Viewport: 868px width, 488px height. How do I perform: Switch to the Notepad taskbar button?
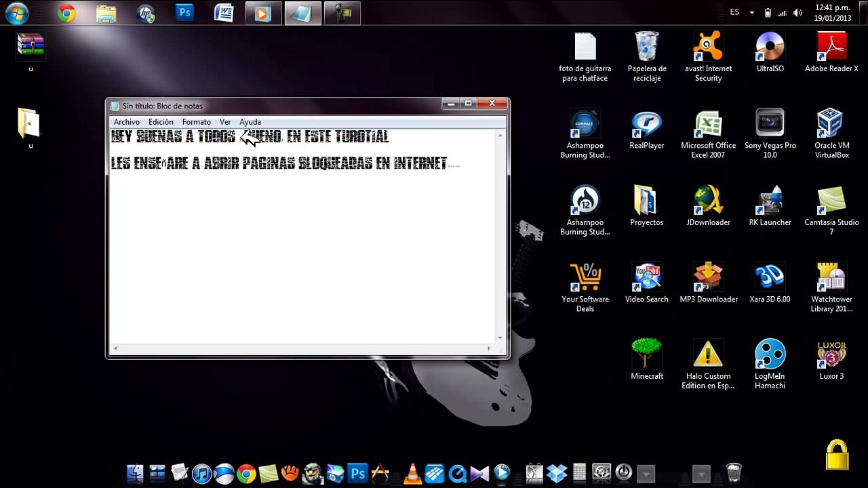[302, 13]
